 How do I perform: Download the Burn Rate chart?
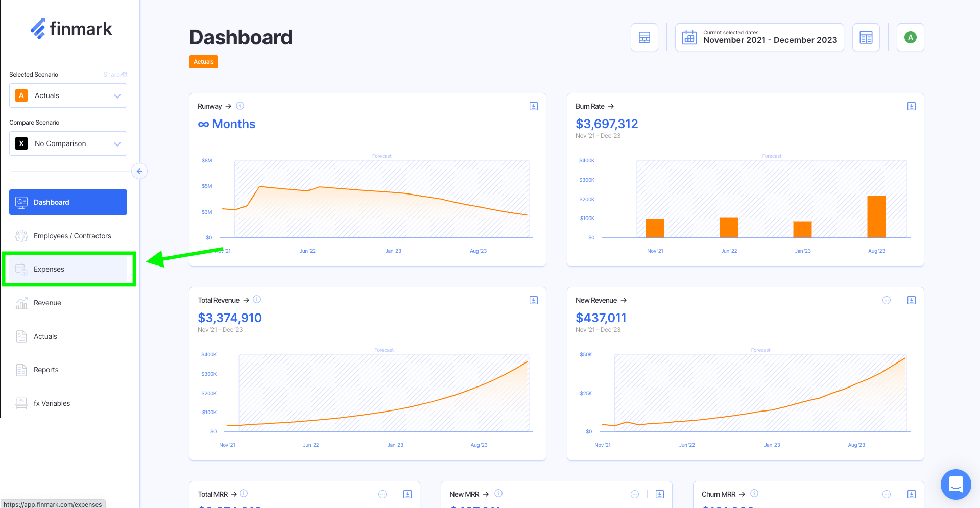(x=911, y=106)
